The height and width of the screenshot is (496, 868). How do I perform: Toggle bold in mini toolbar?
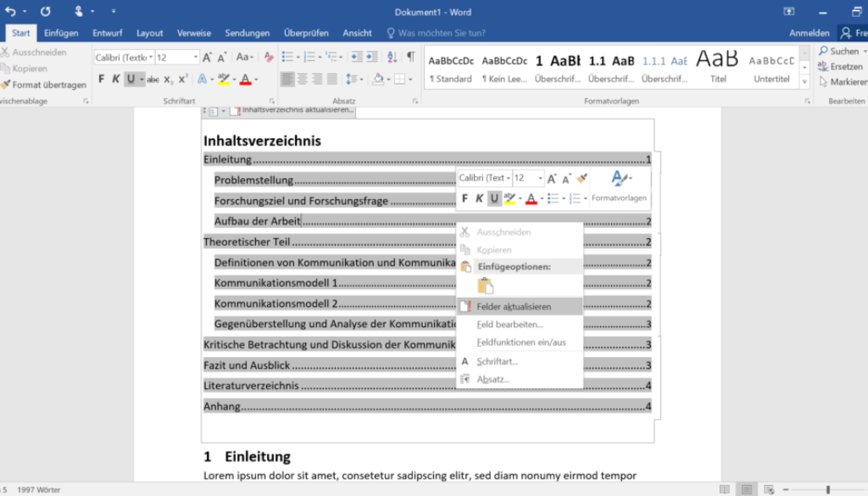[465, 198]
